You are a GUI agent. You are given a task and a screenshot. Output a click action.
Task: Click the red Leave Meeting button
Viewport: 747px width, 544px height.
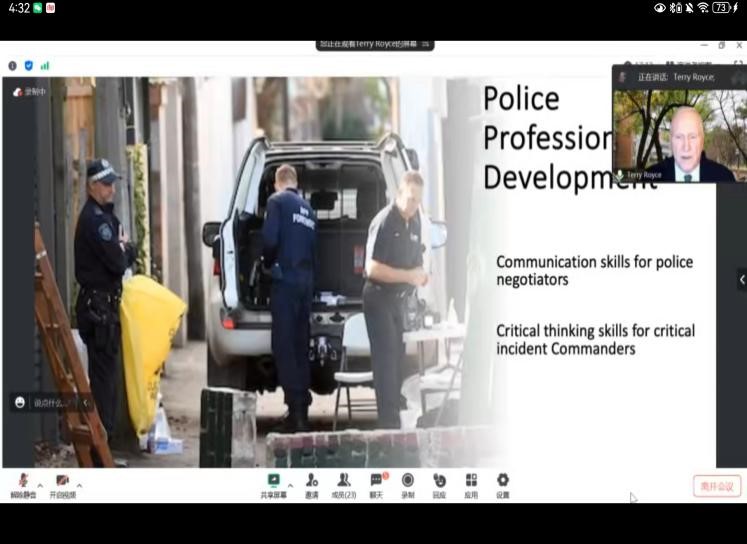click(x=717, y=486)
